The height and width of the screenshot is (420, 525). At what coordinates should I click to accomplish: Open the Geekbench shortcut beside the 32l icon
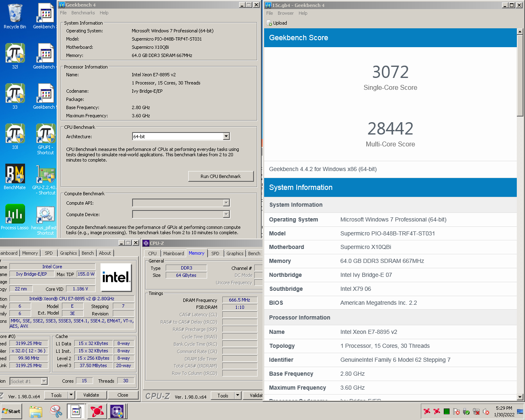[x=44, y=56]
